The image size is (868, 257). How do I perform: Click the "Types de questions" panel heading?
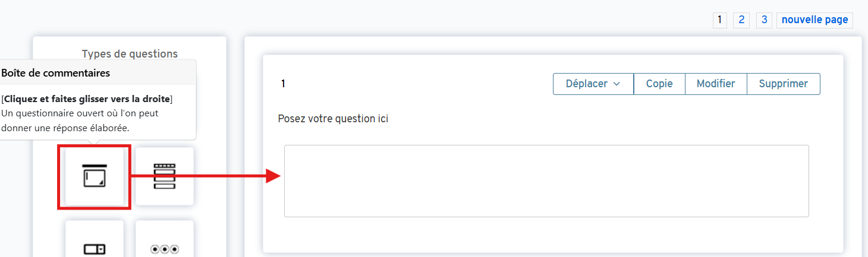[130, 54]
